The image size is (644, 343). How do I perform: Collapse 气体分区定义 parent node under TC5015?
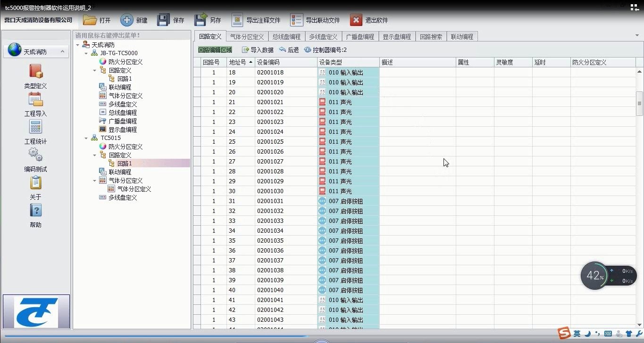95,180
